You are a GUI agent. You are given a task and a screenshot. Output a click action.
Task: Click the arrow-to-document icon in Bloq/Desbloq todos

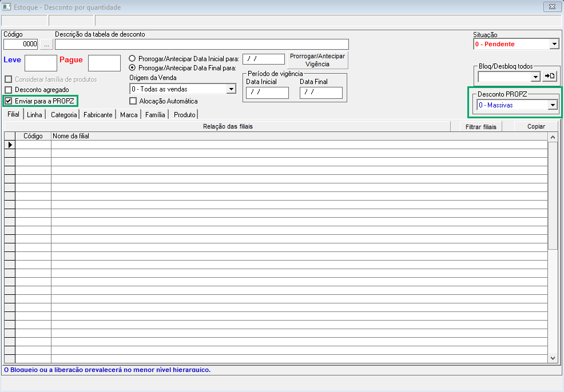tap(550, 76)
